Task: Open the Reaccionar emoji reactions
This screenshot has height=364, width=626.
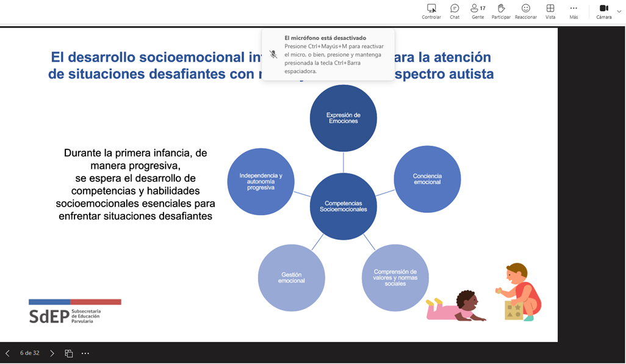Action: 526,11
